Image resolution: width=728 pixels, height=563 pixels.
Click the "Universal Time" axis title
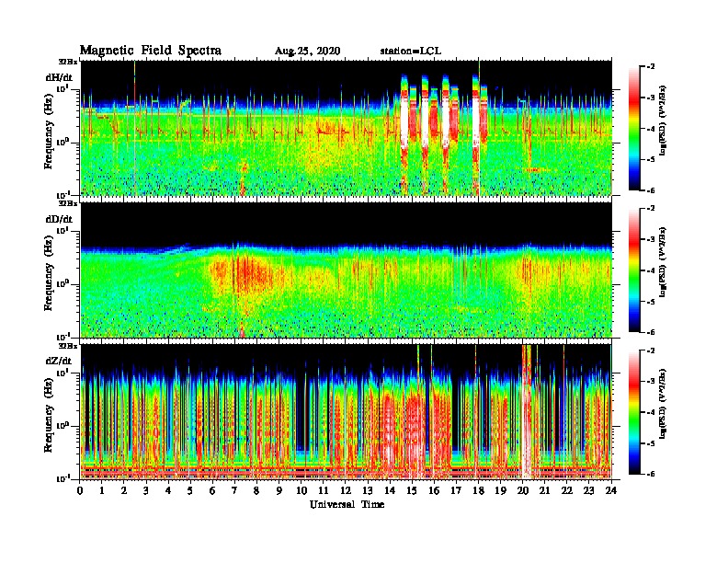[x=347, y=504]
